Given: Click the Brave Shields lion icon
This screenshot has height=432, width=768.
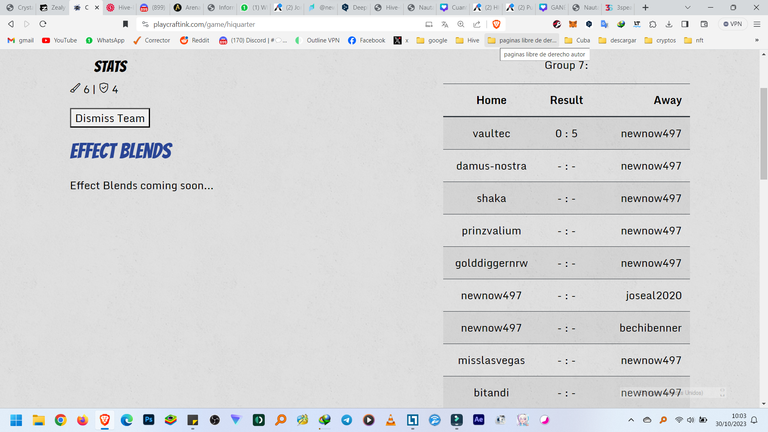Looking at the screenshot, I should (496, 24).
